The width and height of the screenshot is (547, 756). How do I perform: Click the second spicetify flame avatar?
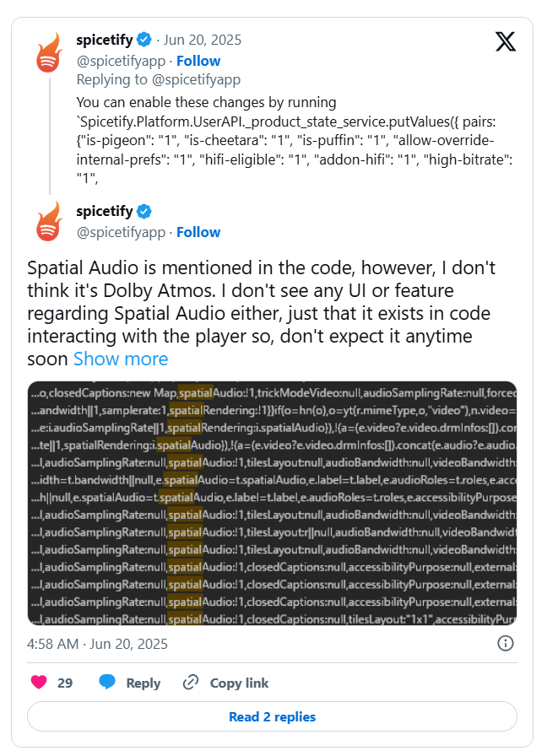click(x=49, y=223)
